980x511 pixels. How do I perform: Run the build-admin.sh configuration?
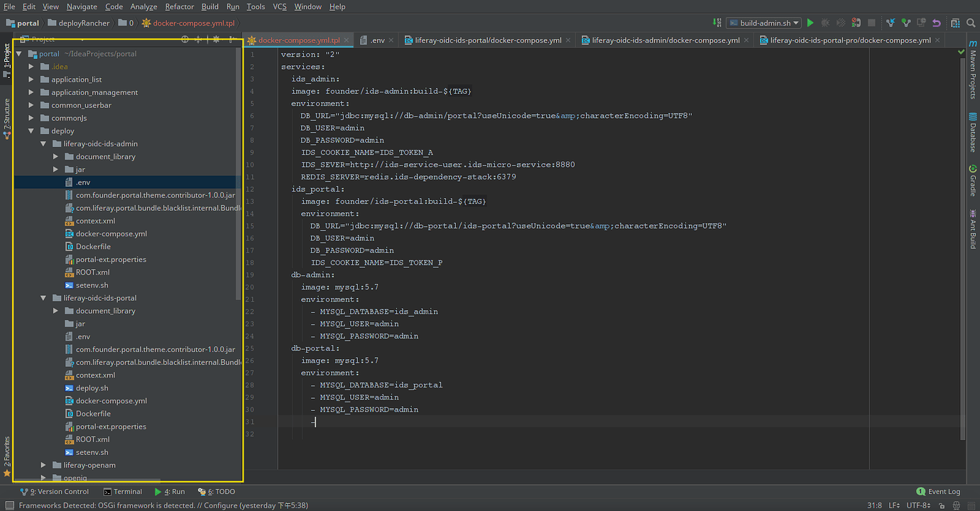coord(810,23)
